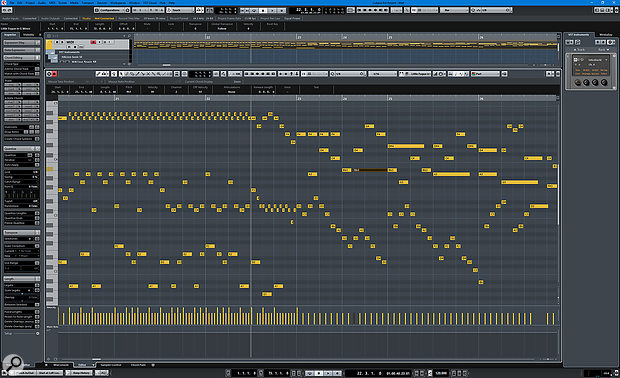Switch to the Sampler Control tab
This screenshot has height=378, width=620.
(x=111, y=365)
